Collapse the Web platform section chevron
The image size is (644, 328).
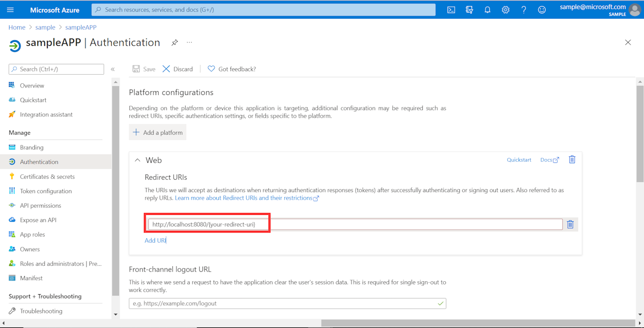coord(137,159)
